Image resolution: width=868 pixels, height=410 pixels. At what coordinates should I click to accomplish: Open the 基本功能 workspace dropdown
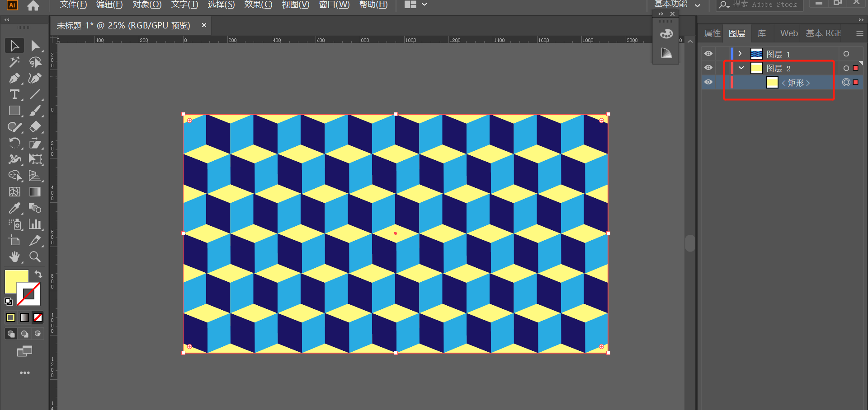coord(677,5)
